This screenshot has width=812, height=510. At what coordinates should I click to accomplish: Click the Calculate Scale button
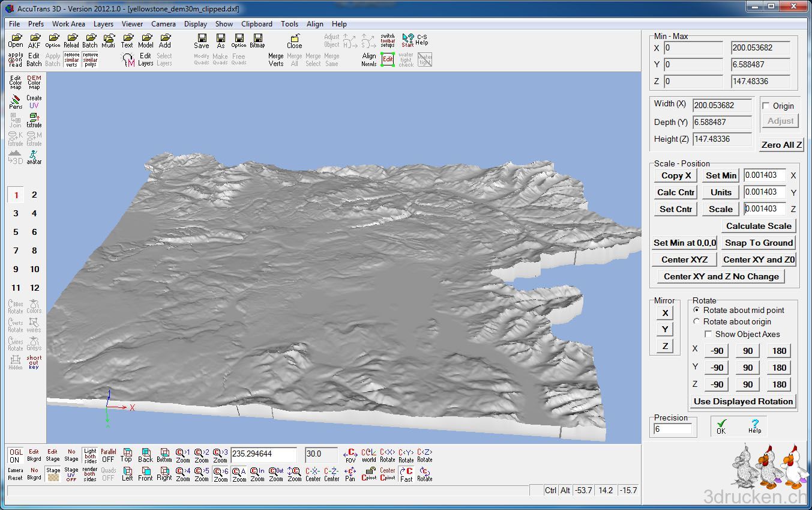coord(759,226)
